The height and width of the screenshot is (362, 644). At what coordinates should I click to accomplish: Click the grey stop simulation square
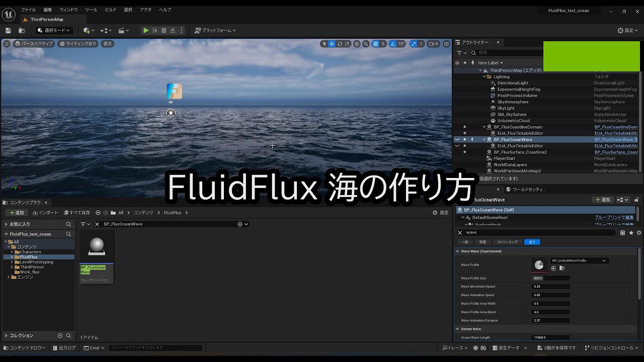click(164, 31)
